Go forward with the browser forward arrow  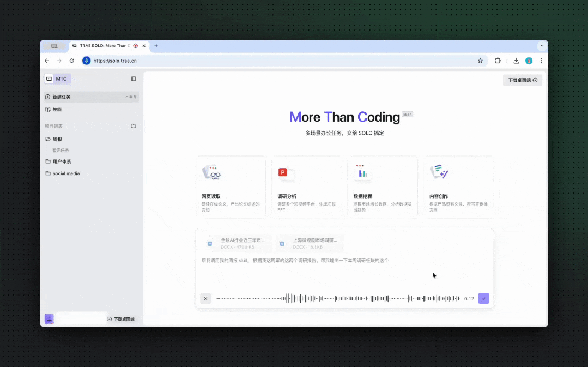[x=59, y=61]
